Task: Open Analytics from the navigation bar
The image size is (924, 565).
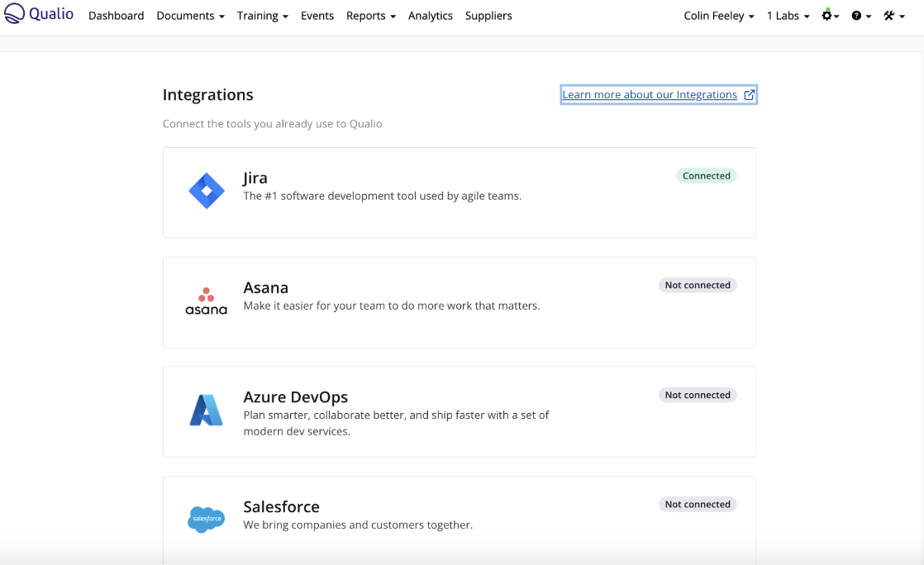Action: [x=430, y=16]
